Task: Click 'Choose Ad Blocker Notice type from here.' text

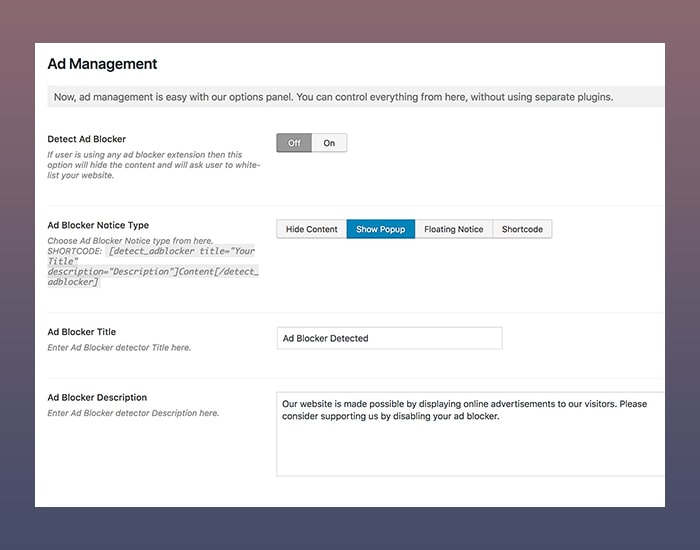Action: 130,241
